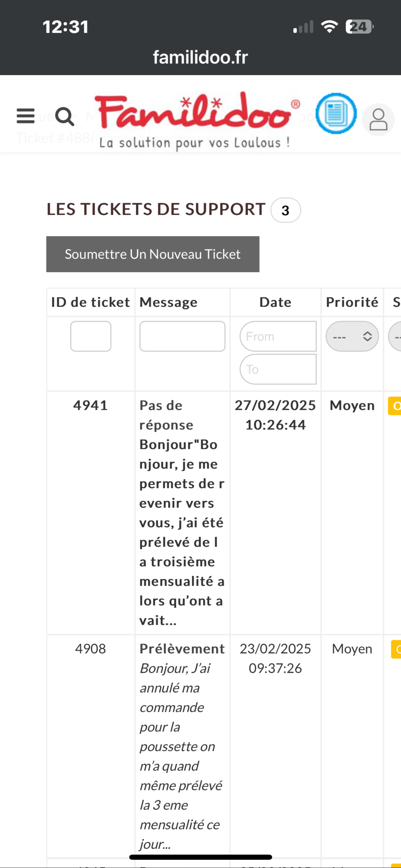Screen dimensions: 401x868
Task: Click the Message filter input field
Action: pyautogui.click(x=182, y=336)
